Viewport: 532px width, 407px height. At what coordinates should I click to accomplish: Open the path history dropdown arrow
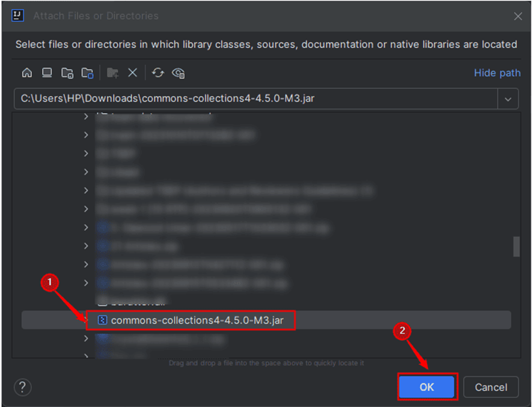click(508, 99)
